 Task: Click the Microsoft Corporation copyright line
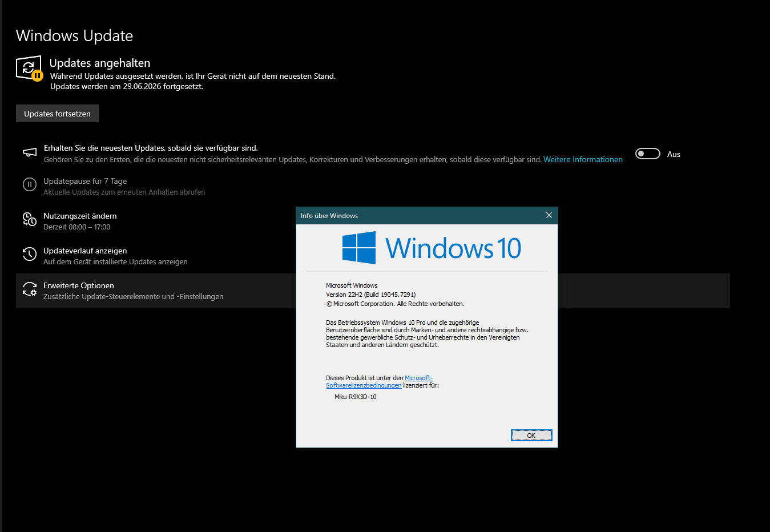click(x=395, y=304)
